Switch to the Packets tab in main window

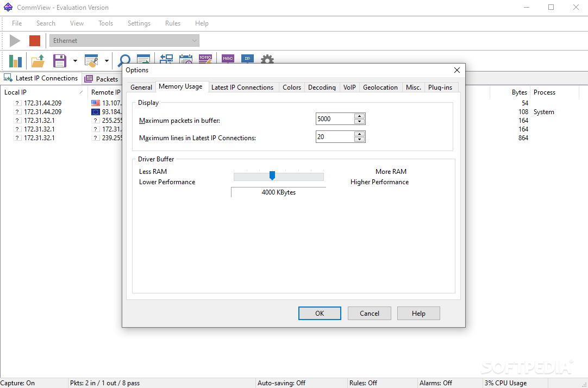(x=102, y=79)
